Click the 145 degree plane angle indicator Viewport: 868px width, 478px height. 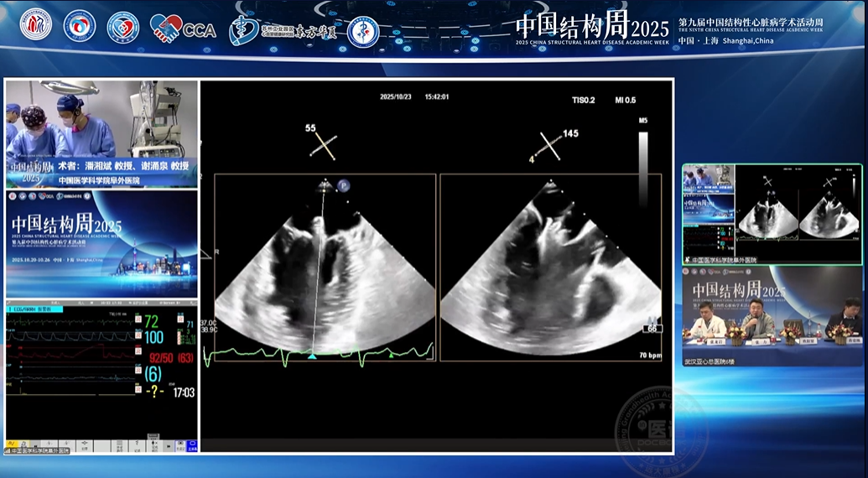click(x=554, y=145)
